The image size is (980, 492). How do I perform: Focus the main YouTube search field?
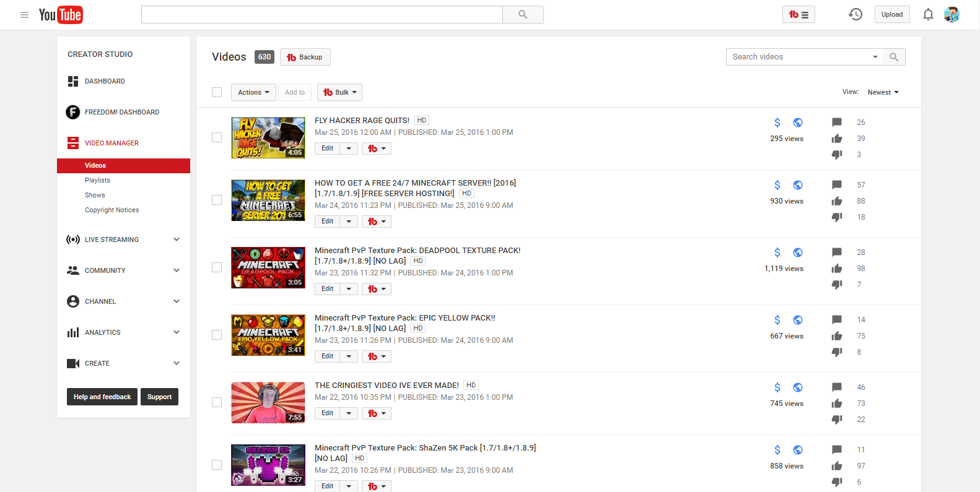point(322,15)
